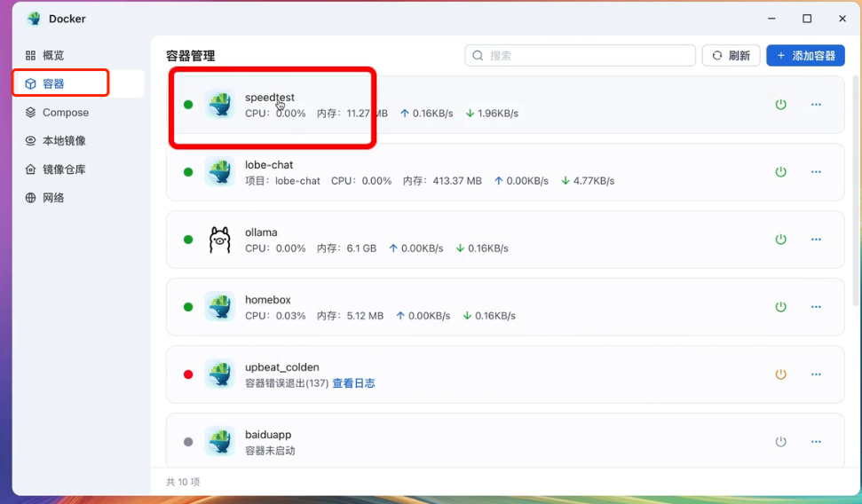
Task: Click the red status dot of upbeat_colden
Action: click(188, 374)
